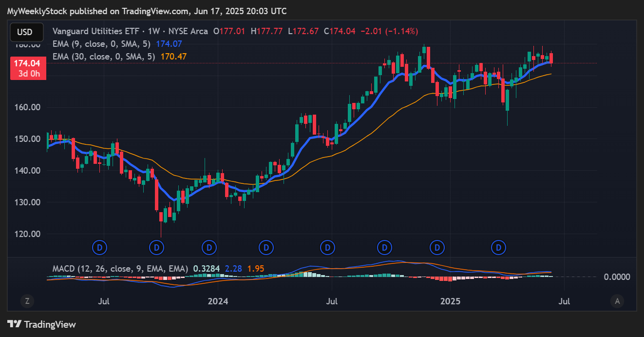Click the MyWeeklyStock published on TradingView.com header

(x=147, y=11)
